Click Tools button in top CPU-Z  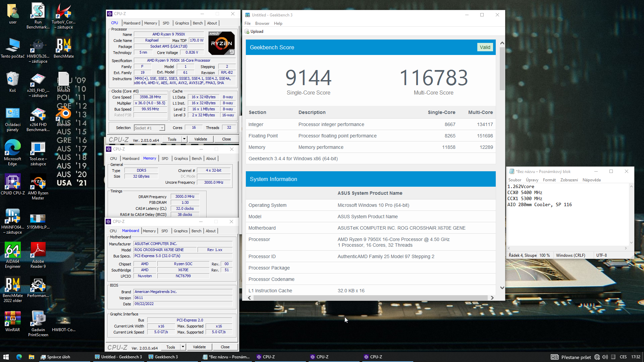[x=172, y=139]
